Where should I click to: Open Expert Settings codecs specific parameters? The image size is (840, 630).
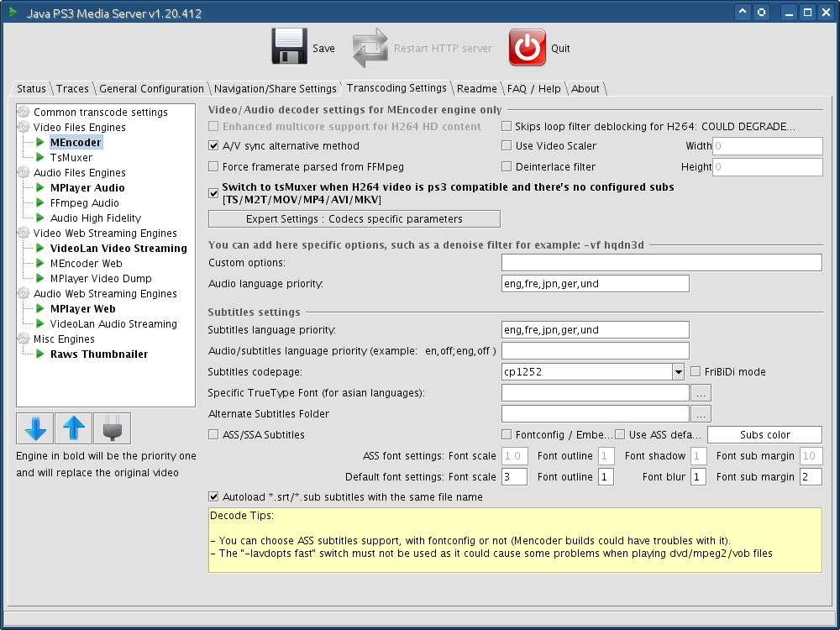click(x=354, y=219)
